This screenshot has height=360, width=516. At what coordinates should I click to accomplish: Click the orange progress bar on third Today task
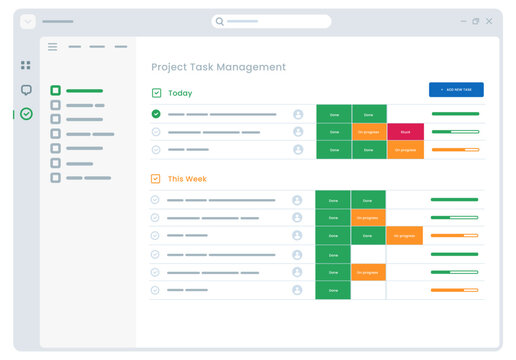(x=455, y=150)
